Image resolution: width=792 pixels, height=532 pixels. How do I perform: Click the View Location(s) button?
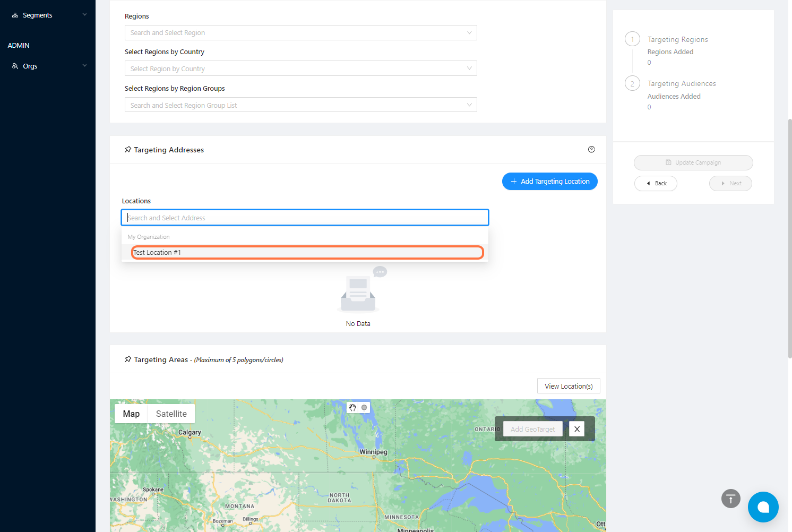tap(569, 386)
